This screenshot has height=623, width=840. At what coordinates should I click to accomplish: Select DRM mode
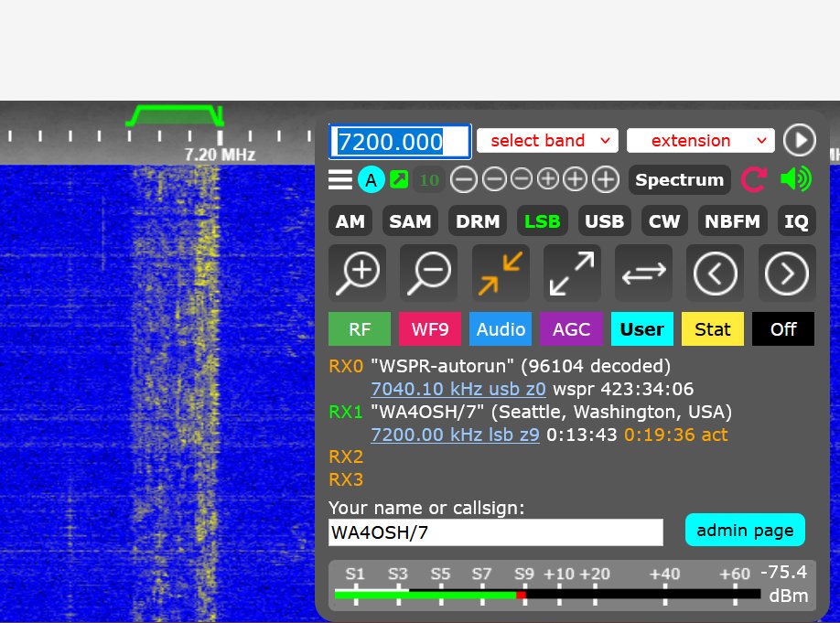pos(478,220)
